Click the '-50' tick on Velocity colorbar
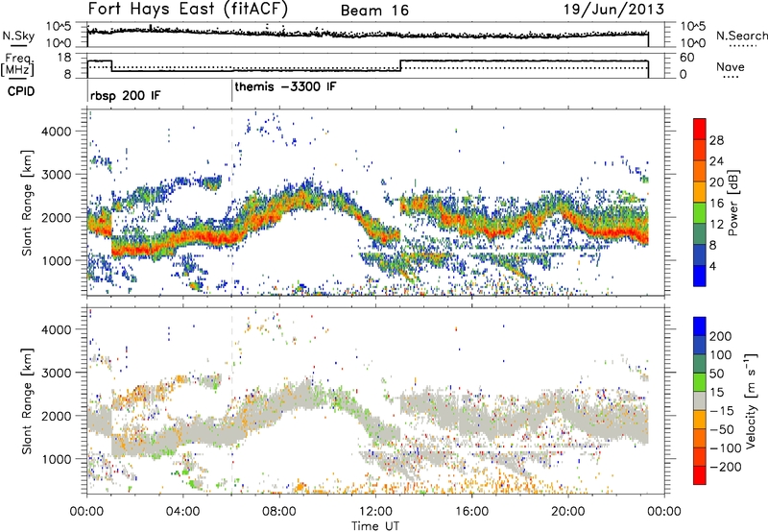Screen dimensions: 768x532 722,429
